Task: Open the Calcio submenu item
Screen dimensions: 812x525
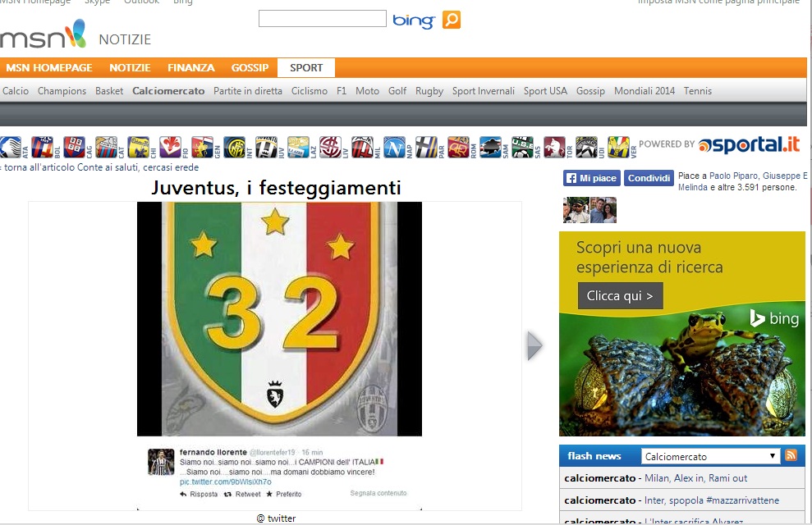Action: click(16, 91)
